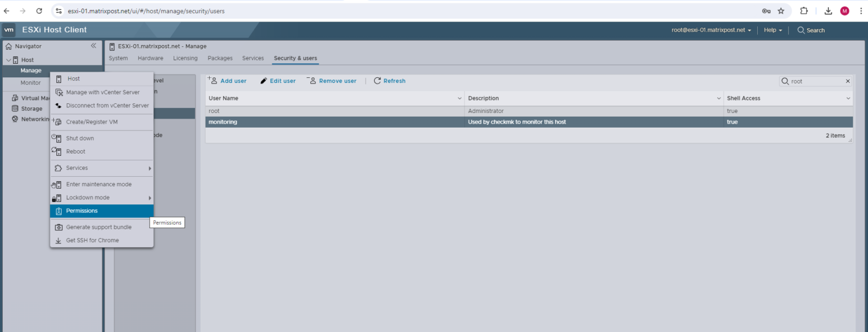Click the VM logo next to ESXi Host Client
This screenshot has height=332, width=868.
[9, 29]
